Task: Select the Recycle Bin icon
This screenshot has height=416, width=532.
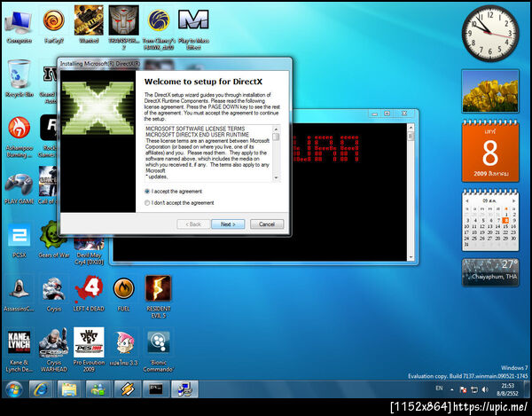Action: click(19, 78)
